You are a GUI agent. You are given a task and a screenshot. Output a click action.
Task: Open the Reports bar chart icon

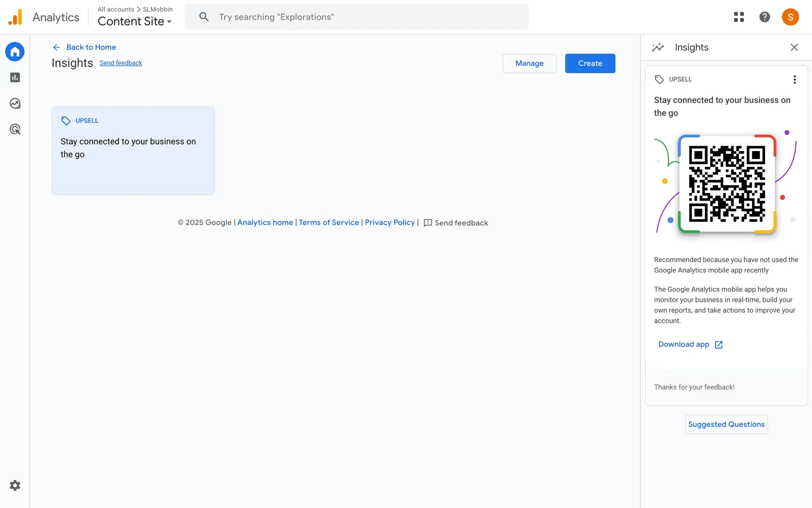15,77
